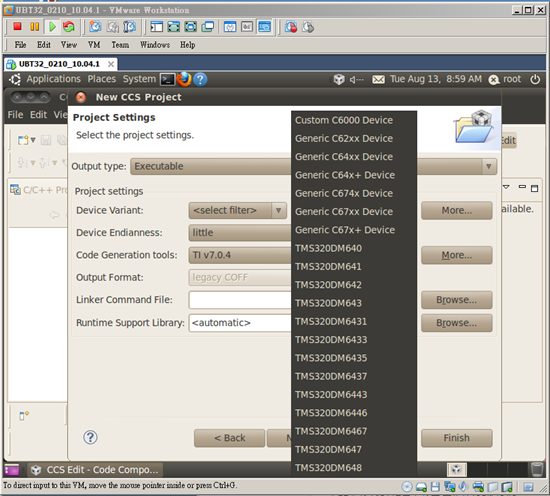Viewport: 550px width, 496px height.
Task: Choose Generic C67x+ Device option
Action: click(354, 230)
